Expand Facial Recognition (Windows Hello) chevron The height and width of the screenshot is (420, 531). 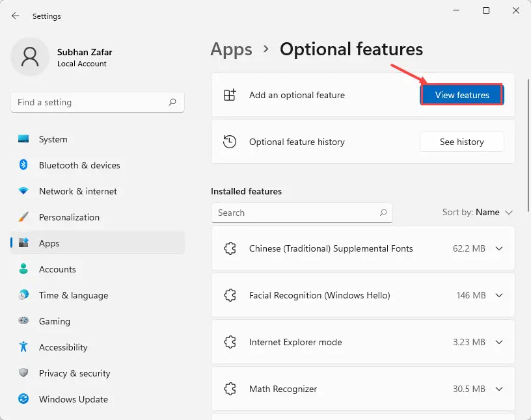click(x=499, y=295)
